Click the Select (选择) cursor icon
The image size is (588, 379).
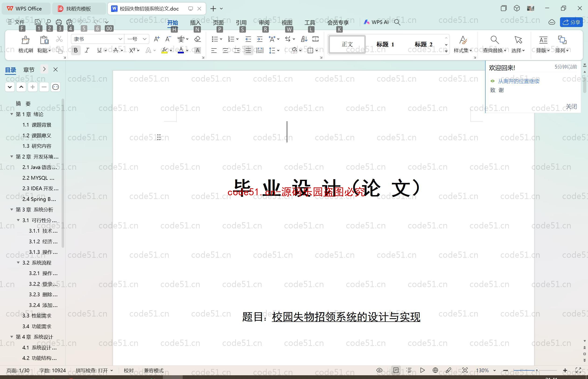[518, 40]
